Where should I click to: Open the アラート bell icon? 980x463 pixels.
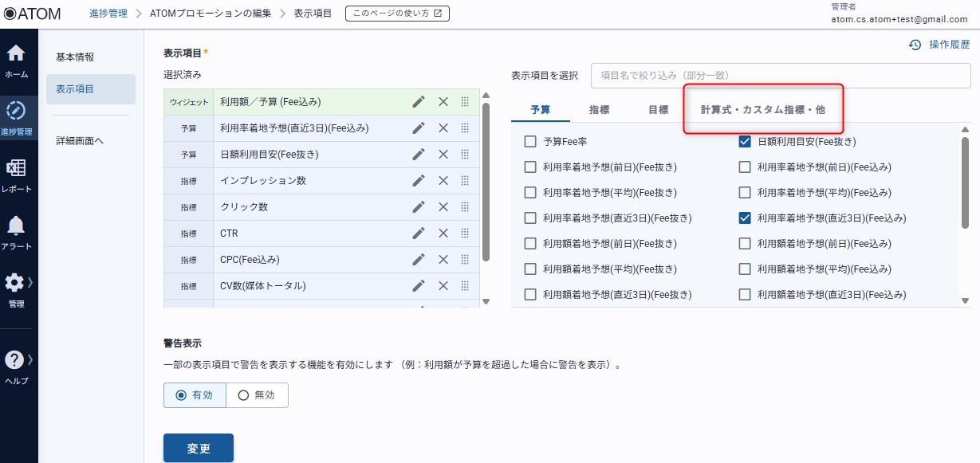point(16,226)
